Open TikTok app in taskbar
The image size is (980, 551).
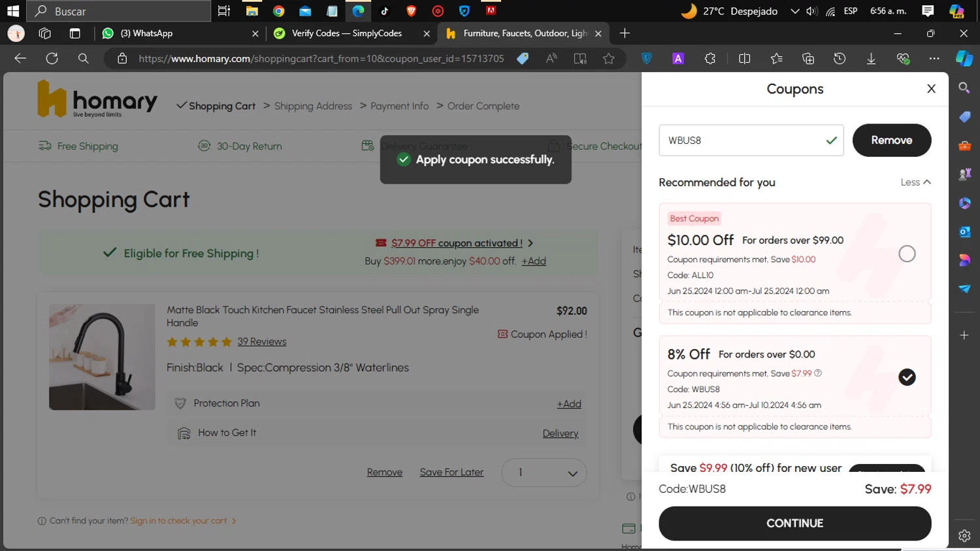(384, 11)
